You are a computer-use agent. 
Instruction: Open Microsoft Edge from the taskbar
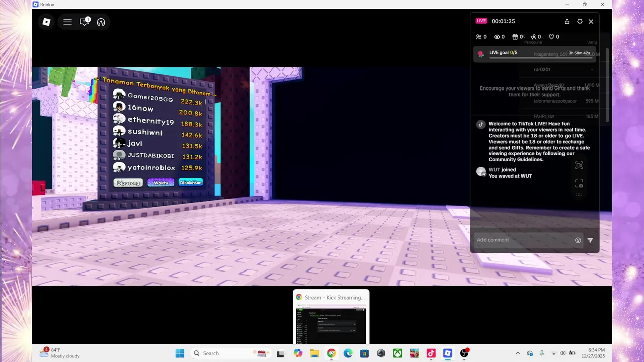point(348,353)
